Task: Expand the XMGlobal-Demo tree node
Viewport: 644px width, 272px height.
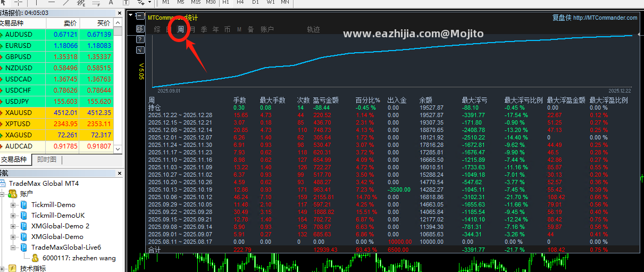Action: tap(13, 236)
